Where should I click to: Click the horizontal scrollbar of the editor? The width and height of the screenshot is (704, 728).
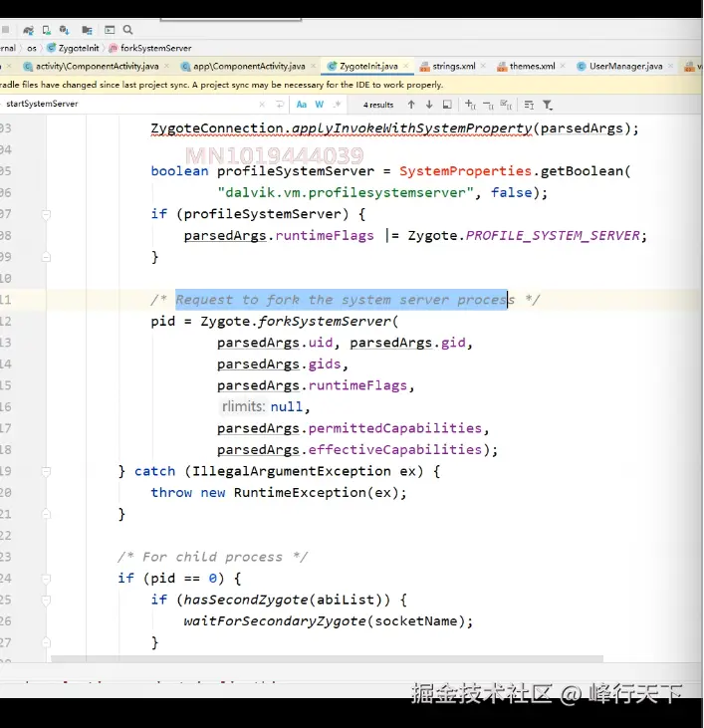[328, 659]
